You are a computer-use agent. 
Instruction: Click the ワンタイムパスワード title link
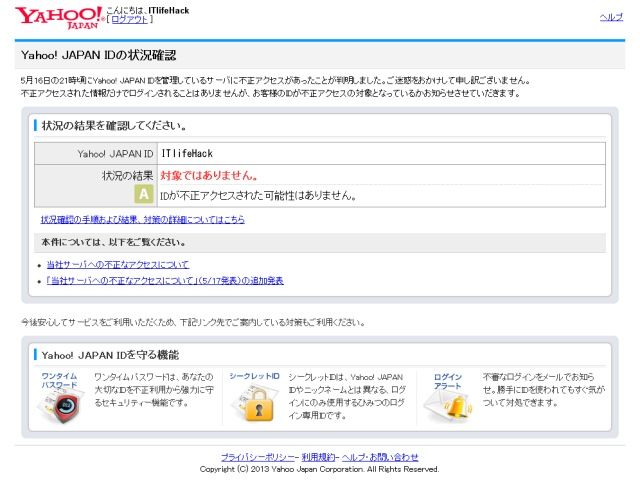pos(59,380)
